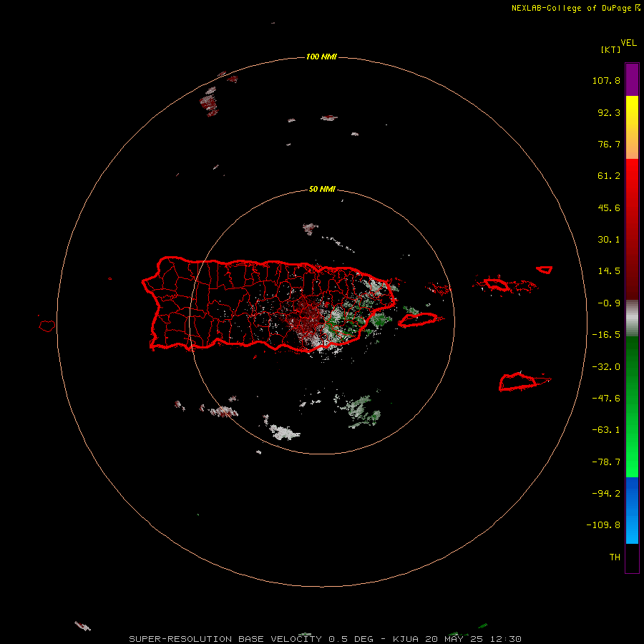The height and width of the screenshot is (644, 644).
Task: Select the -78.7 scale value
Action: tap(606, 462)
